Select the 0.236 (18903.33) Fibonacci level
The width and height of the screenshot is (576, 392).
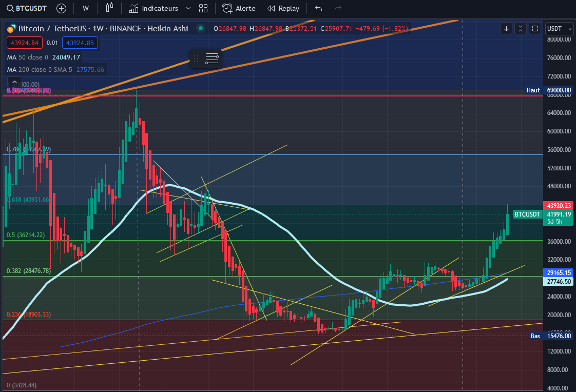pos(29,314)
